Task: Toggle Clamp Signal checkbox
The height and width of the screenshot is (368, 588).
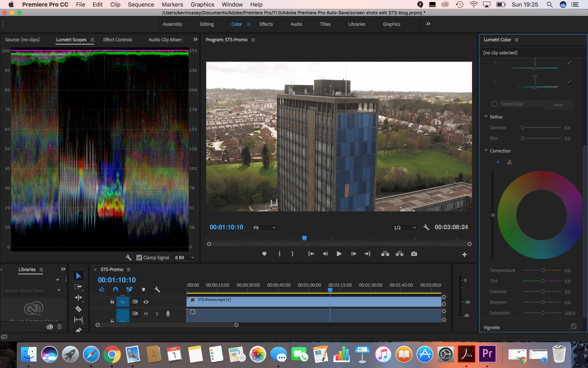Action: pyautogui.click(x=139, y=258)
